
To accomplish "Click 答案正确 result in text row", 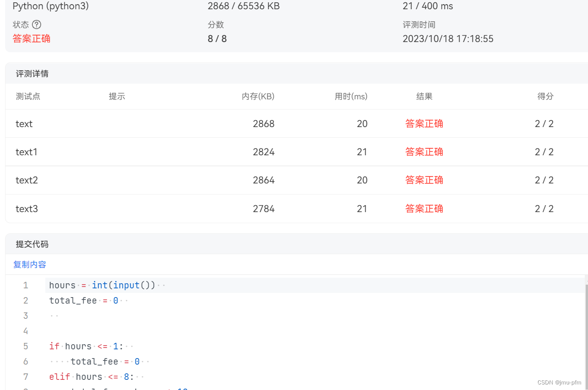I will [x=424, y=123].
